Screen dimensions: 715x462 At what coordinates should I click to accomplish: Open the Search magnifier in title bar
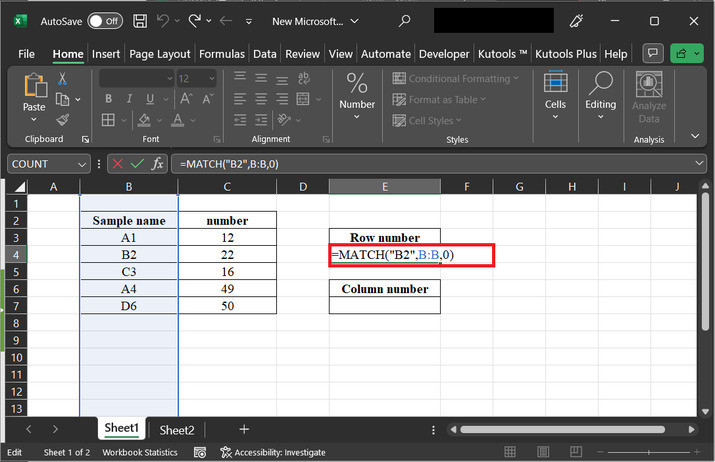coord(404,20)
